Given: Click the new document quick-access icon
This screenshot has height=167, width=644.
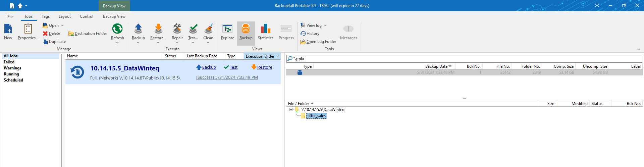Looking at the screenshot, I should [x=12, y=6].
